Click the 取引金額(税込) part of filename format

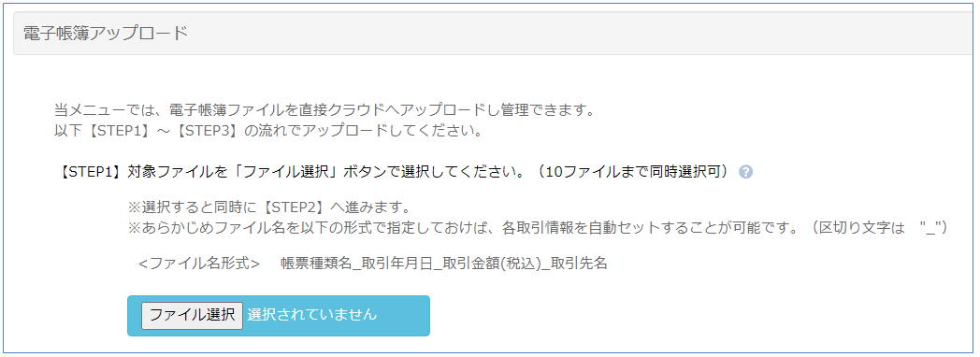coord(492,264)
